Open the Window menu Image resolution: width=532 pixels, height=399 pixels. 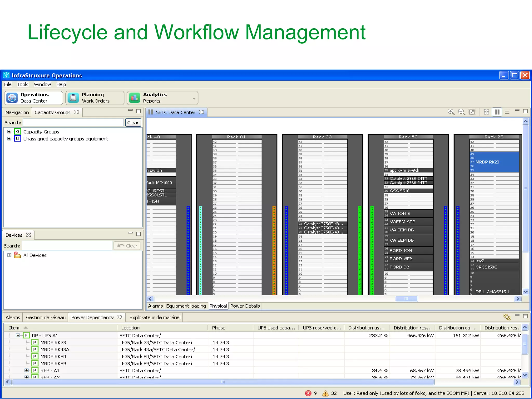[42, 84]
